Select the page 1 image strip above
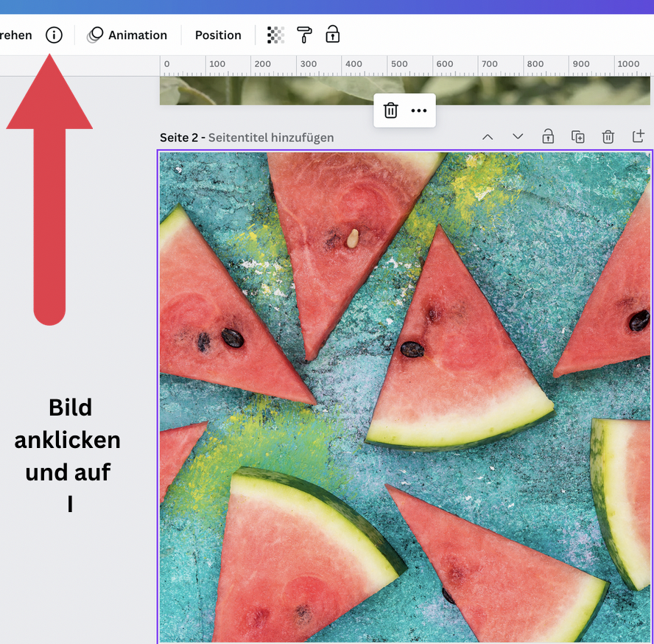This screenshot has height=644, width=654. tap(295, 91)
